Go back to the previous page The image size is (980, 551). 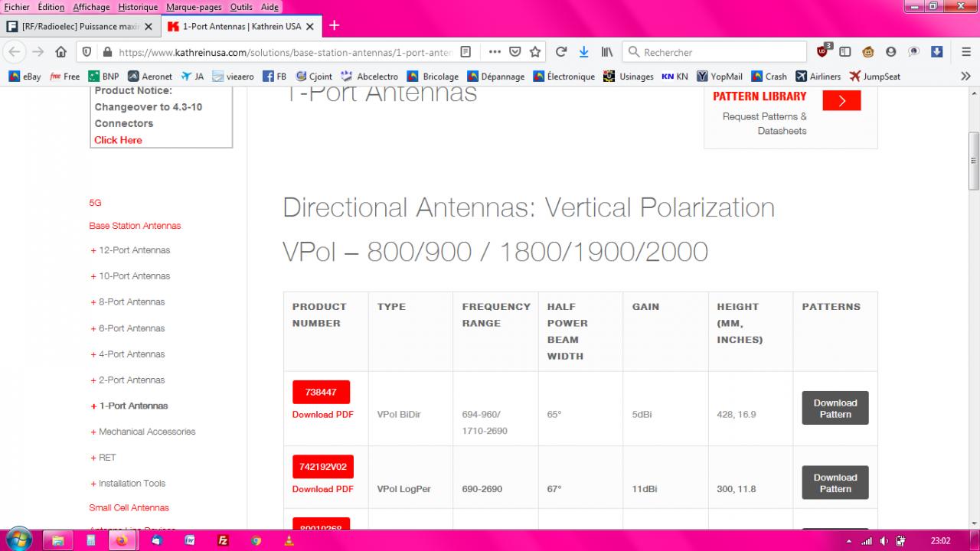click(x=15, y=52)
